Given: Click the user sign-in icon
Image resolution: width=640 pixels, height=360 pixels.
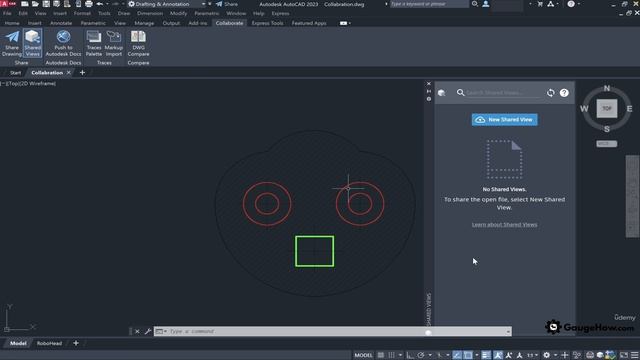Looking at the screenshot, I should point(486,4).
